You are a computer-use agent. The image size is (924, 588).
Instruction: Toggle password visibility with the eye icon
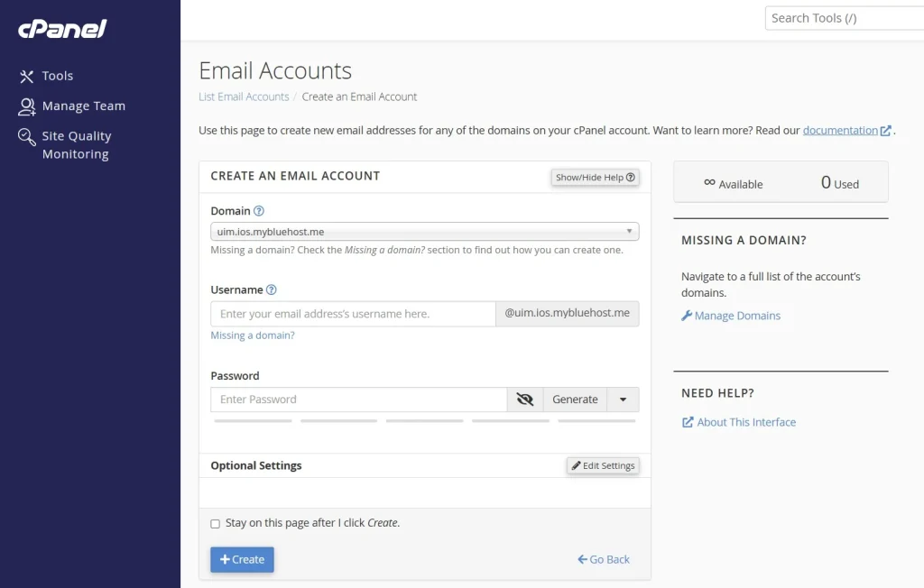525,400
